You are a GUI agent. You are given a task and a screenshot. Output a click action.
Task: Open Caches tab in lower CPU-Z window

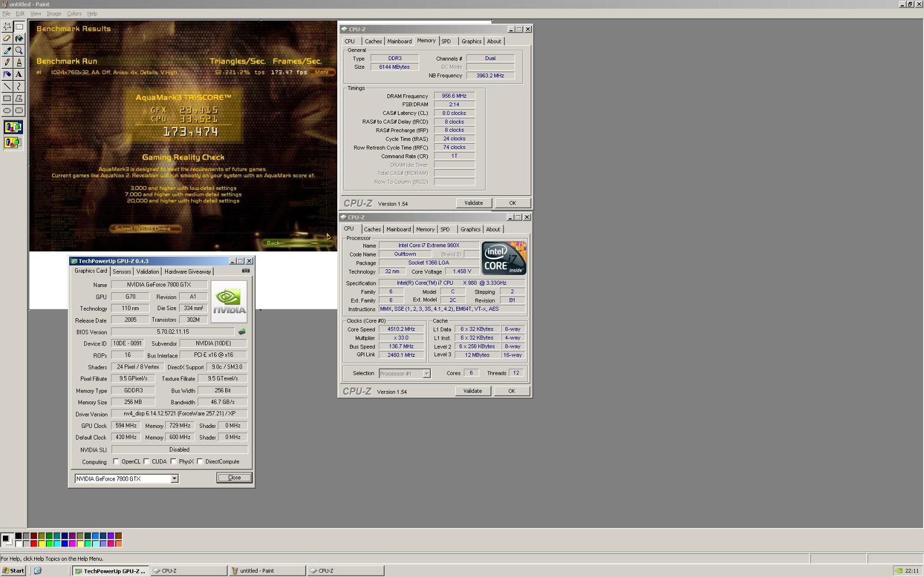point(372,229)
